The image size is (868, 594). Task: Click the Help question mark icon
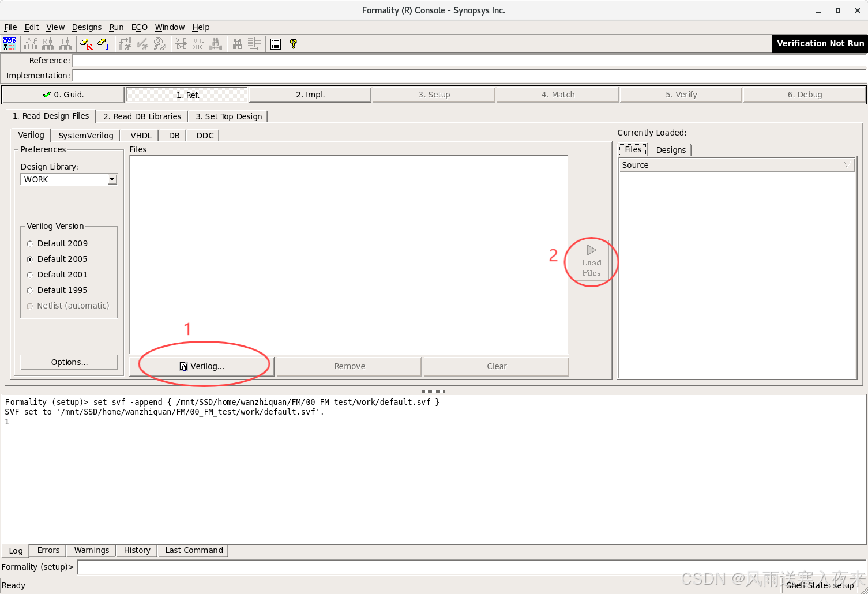[x=293, y=44]
